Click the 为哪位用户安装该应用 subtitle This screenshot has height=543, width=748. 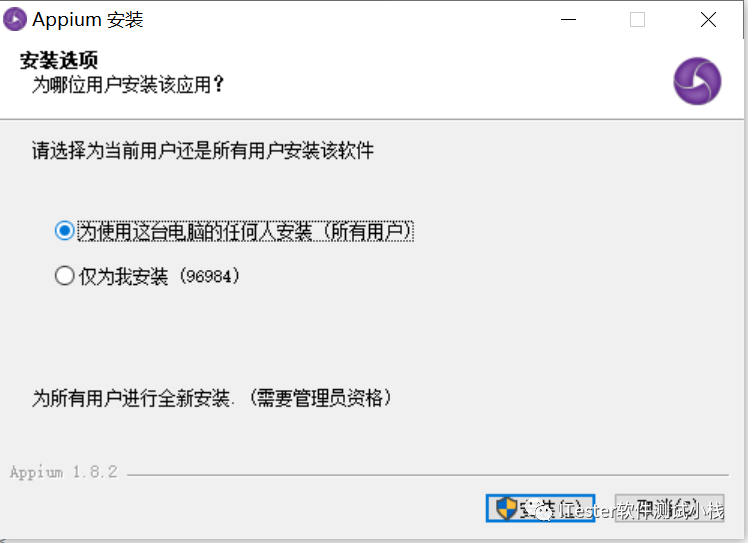click(128, 85)
